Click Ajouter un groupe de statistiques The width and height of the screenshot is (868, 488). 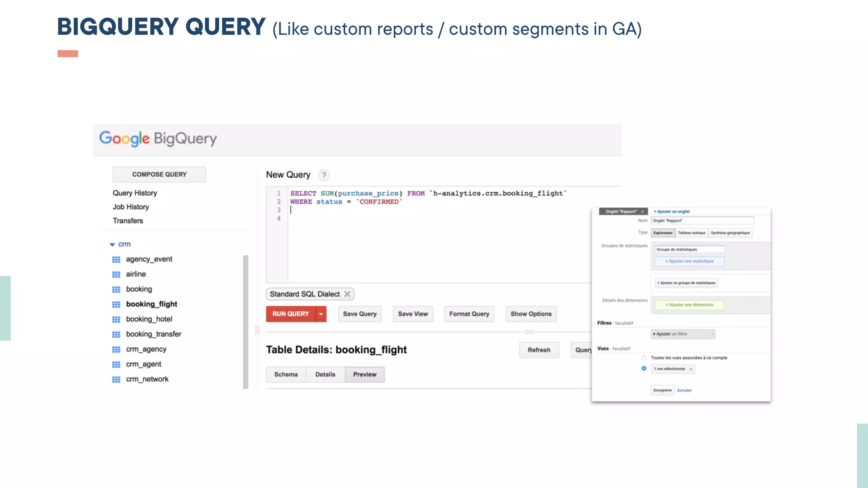pyautogui.click(x=686, y=283)
